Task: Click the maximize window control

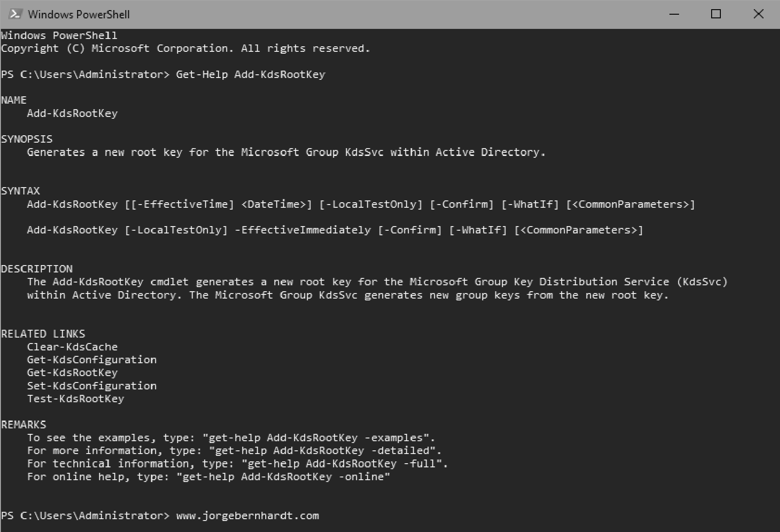Action: coord(716,14)
